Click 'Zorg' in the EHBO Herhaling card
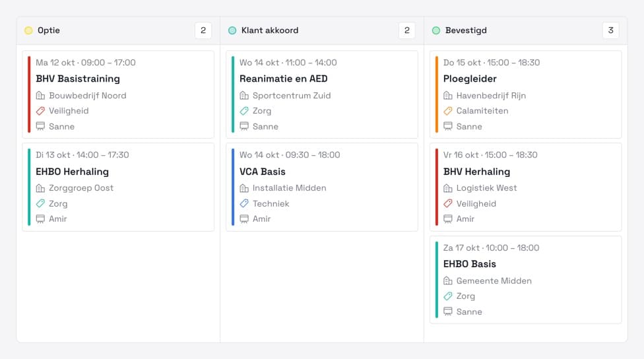Screen dimensions: 644x359 [x=58, y=204]
